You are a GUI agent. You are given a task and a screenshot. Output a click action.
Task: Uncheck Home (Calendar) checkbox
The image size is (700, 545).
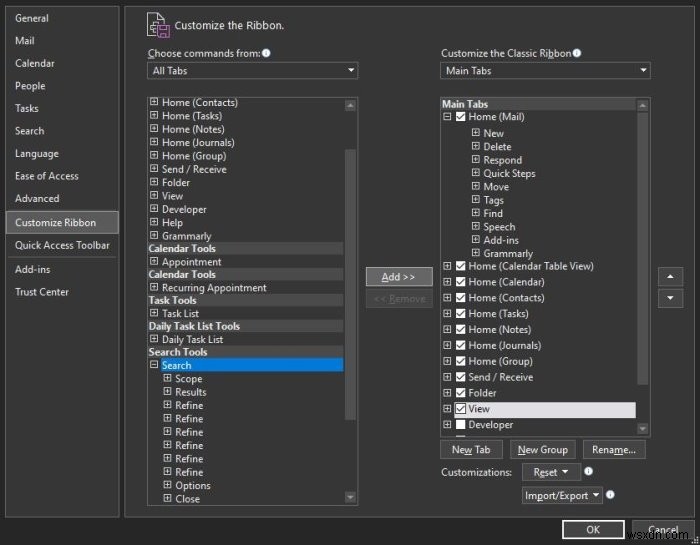(461, 282)
